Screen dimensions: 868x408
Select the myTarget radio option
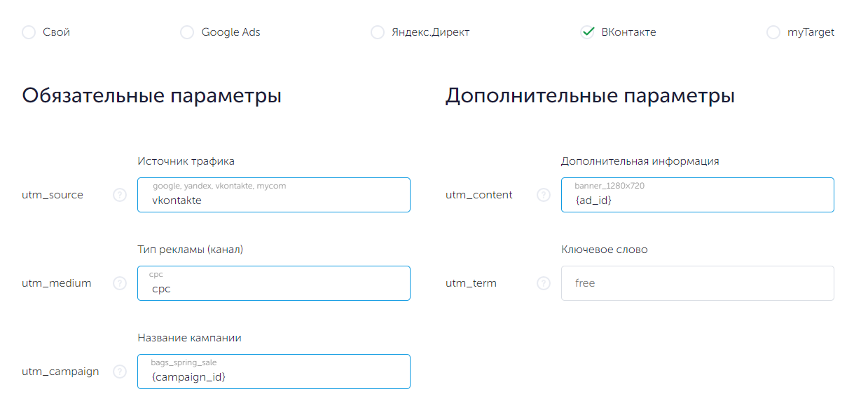coord(773,32)
